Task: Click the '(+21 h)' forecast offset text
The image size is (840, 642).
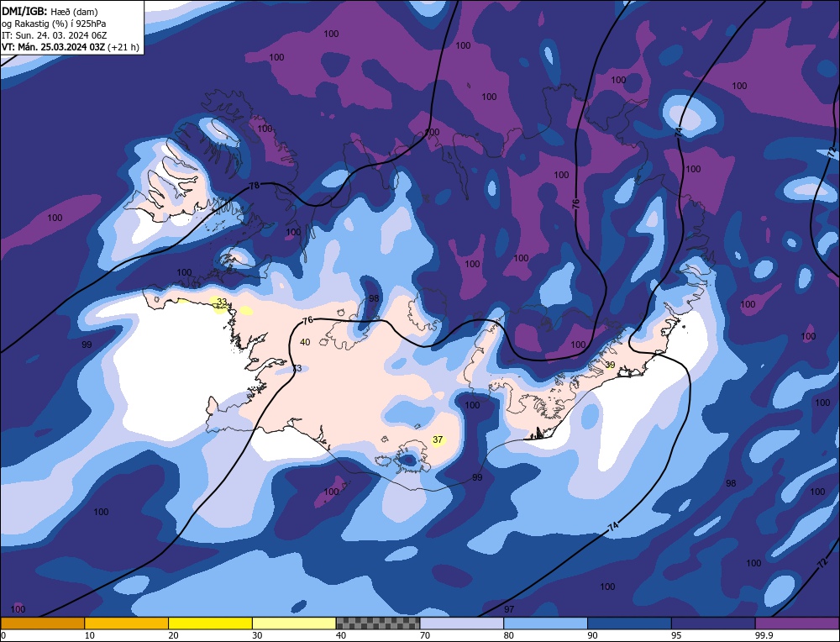Action: click(123, 47)
